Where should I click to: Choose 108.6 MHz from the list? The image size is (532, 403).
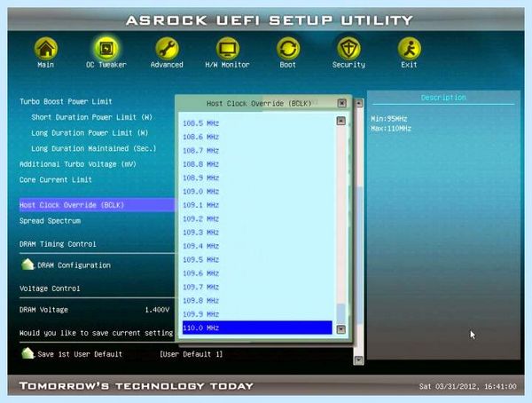click(x=201, y=137)
